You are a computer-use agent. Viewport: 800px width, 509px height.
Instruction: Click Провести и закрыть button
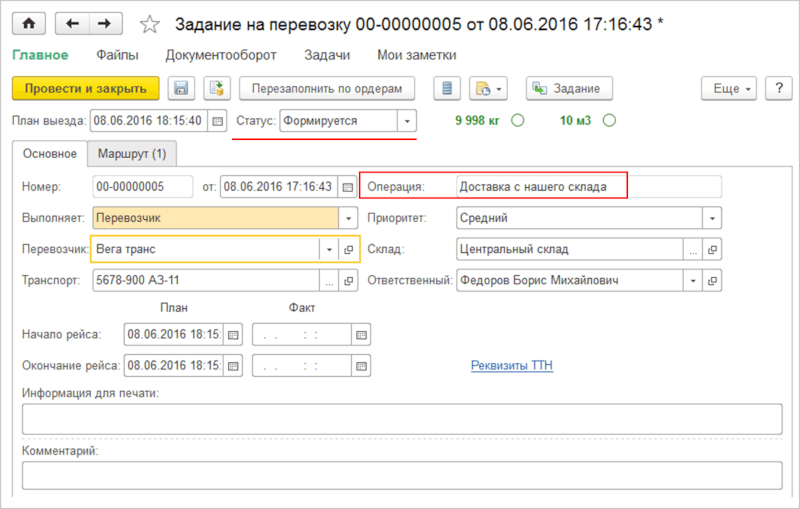point(86,88)
